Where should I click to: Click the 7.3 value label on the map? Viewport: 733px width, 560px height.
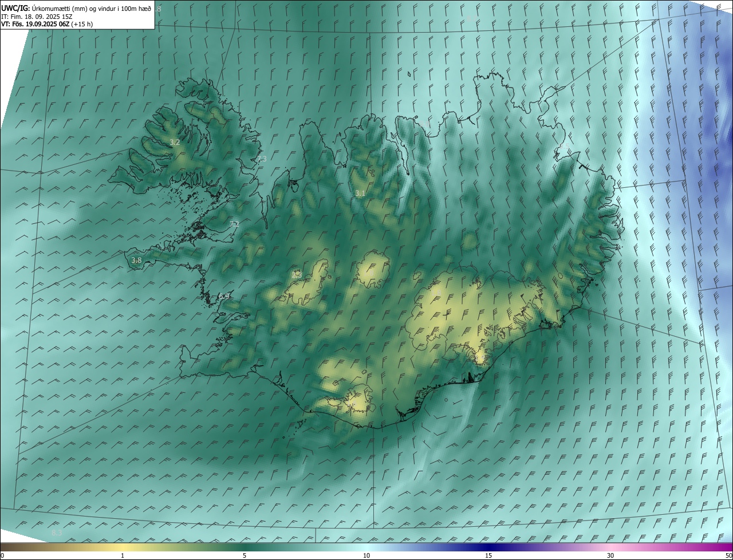[x=262, y=159]
